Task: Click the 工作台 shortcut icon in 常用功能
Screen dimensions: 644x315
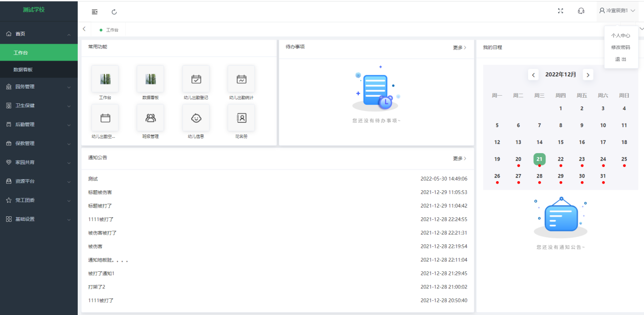Action: coord(105,79)
